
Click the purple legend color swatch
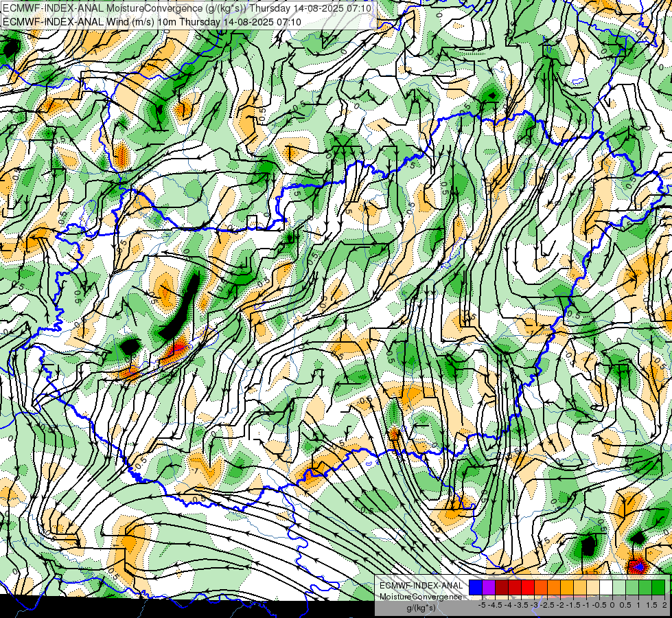[489, 587]
